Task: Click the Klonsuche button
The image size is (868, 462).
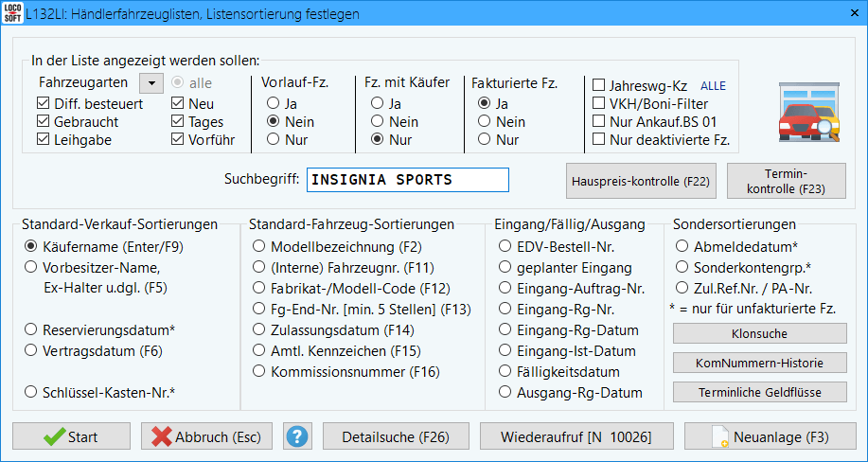Action: click(759, 333)
